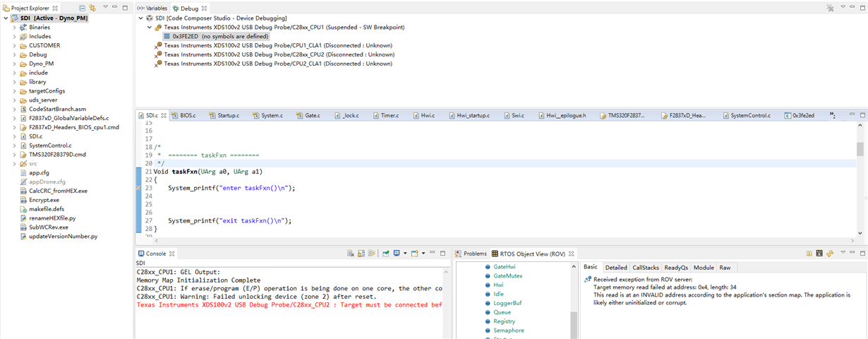Viewport: 868px width, 339px height.
Task: Open the CallStacks tab in ROV
Action: 646,268
